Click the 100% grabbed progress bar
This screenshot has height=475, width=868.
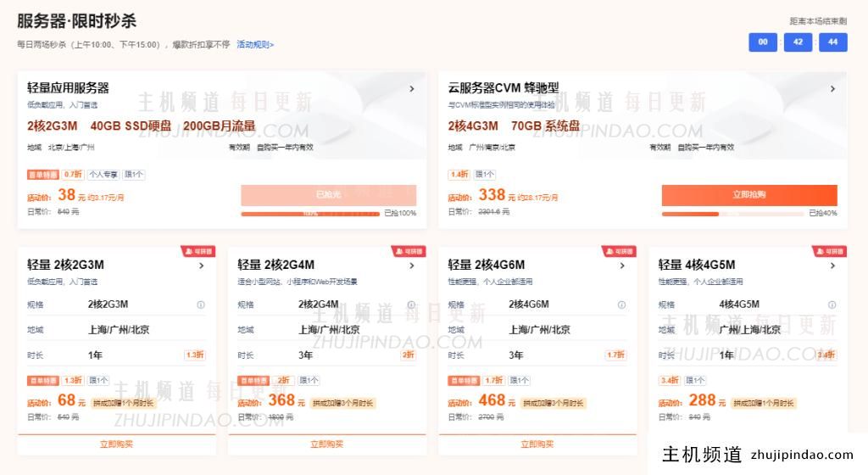310,214
